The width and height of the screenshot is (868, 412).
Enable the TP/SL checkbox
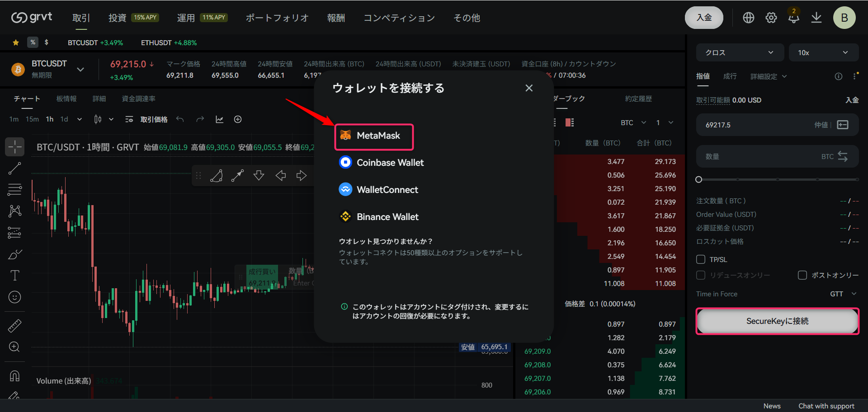point(700,259)
